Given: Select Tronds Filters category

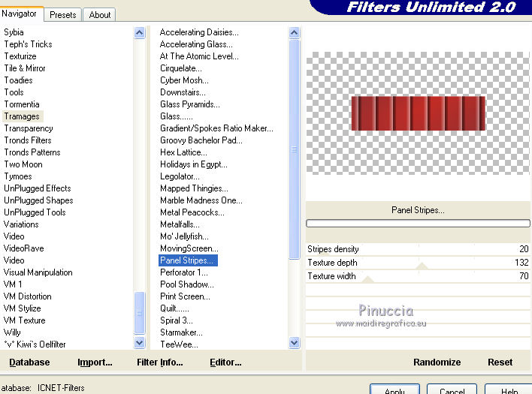Looking at the screenshot, I should (28, 140).
